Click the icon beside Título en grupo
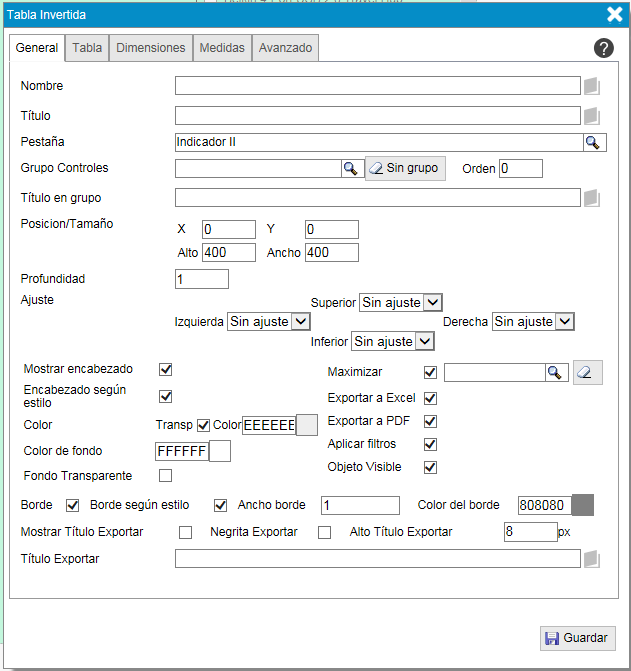Screen dimensions: 631x671 pyautogui.click(x=591, y=198)
